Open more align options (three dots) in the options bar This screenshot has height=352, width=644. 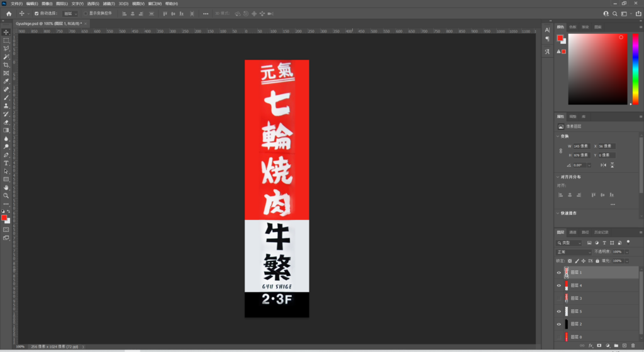coord(206,14)
